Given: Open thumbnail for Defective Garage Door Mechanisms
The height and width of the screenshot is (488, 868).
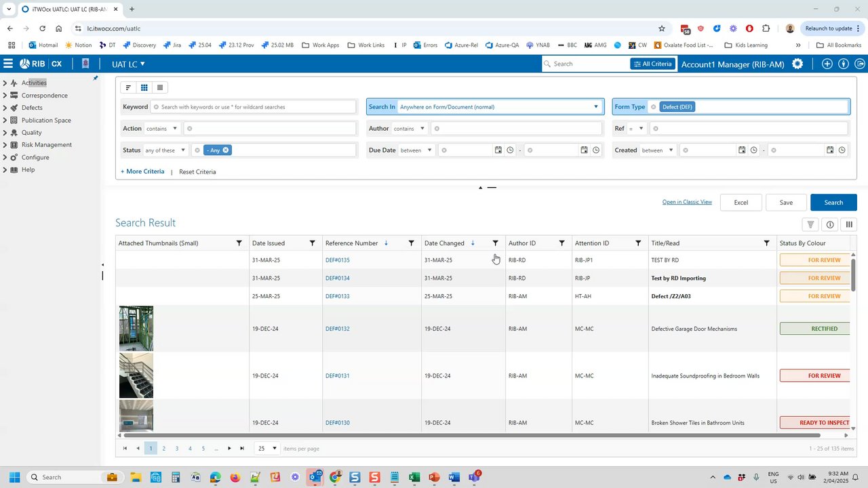Looking at the screenshot, I should (136, 328).
